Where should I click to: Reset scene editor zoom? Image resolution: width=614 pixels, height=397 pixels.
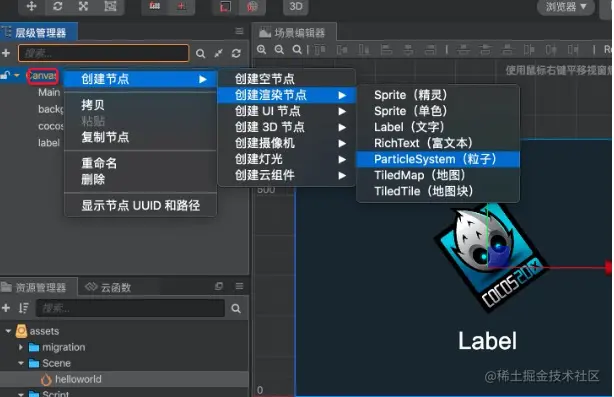[x=298, y=50]
